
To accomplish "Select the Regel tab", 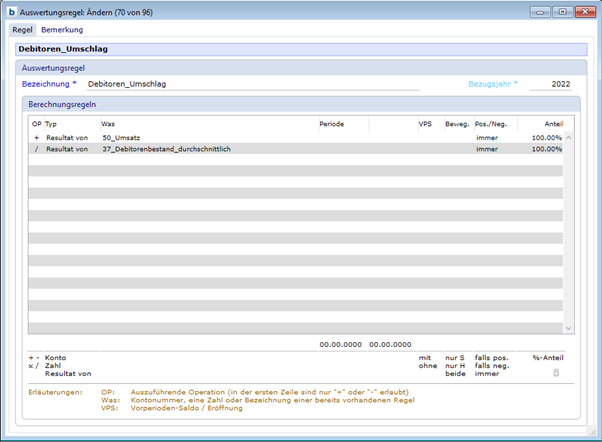I will coord(22,30).
